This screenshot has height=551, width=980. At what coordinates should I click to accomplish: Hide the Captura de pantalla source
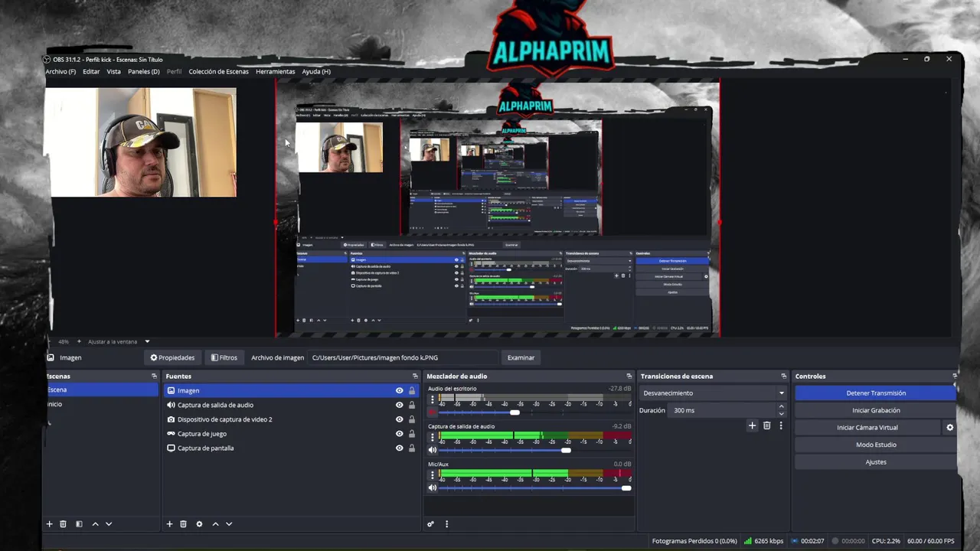coord(399,448)
